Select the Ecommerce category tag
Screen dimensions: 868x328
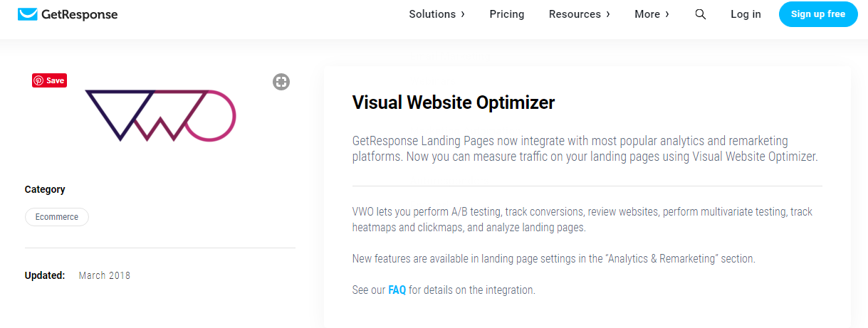[57, 217]
